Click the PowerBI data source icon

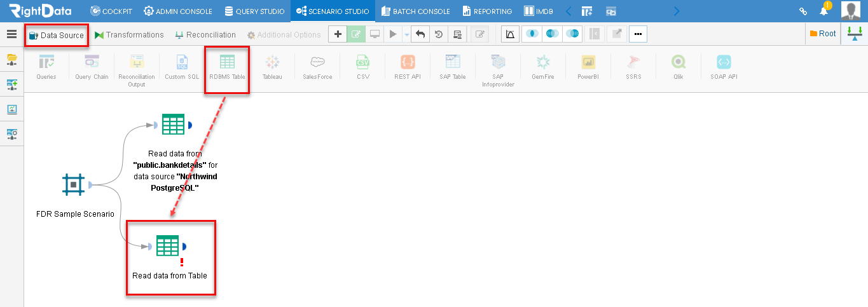(588, 62)
